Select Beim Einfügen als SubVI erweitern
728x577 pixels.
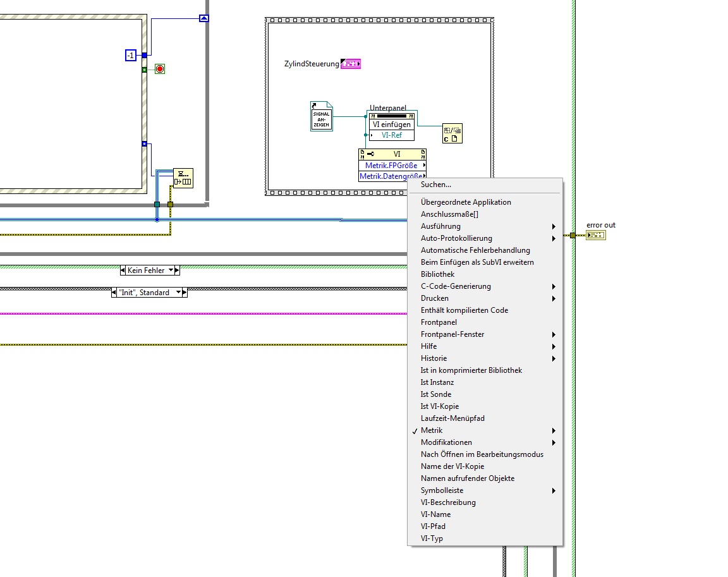tap(485, 262)
